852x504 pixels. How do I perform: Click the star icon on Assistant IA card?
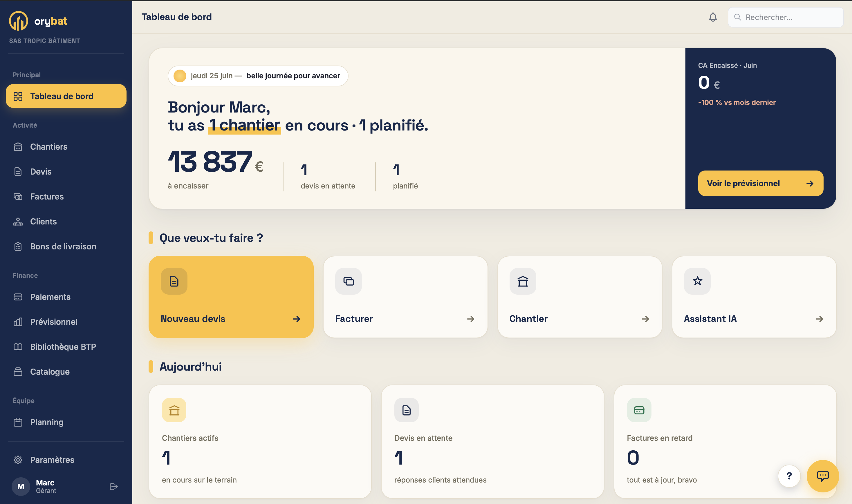click(x=697, y=281)
